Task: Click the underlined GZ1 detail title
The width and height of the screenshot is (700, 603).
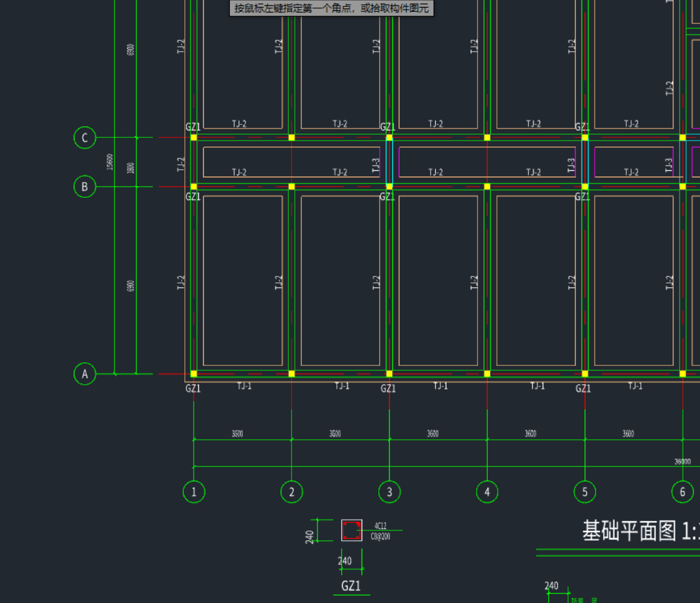Action: [x=351, y=586]
